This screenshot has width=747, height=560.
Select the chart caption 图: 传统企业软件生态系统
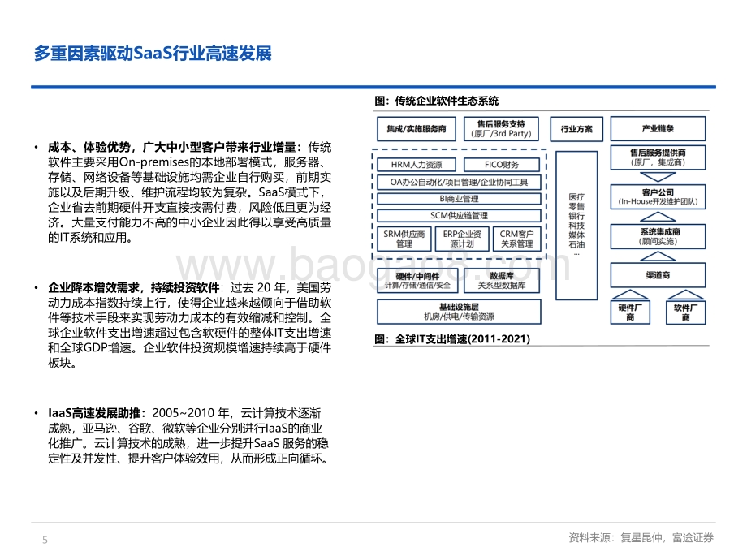(x=436, y=101)
